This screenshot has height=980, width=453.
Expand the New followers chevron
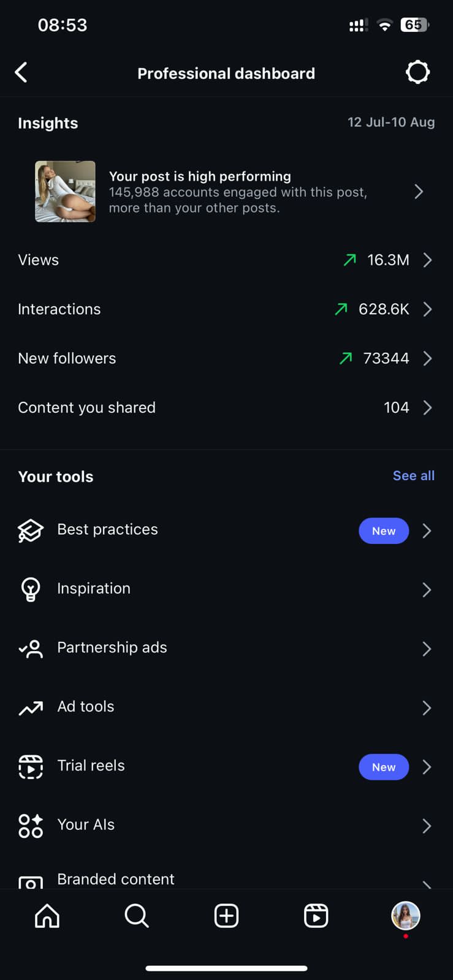(427, 358)
